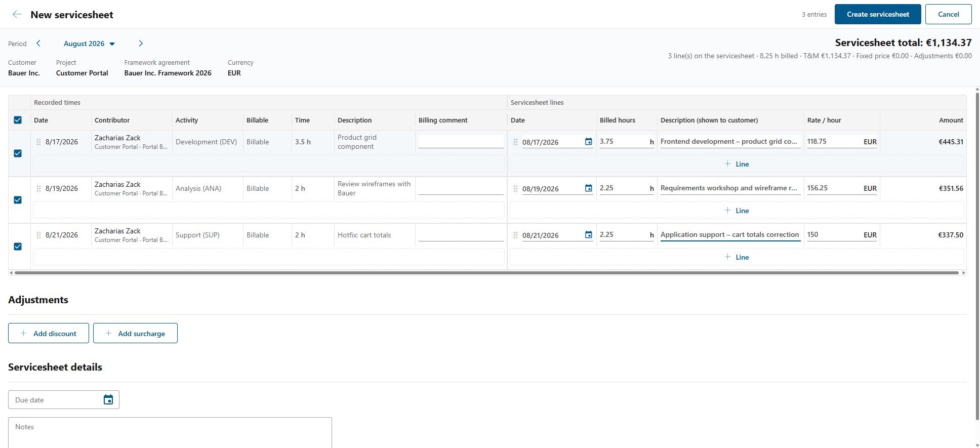980x448 pixels.
Task: Uncheck the 8/19/2026 Review wireframes row
Action: click(x=18, y=200)
